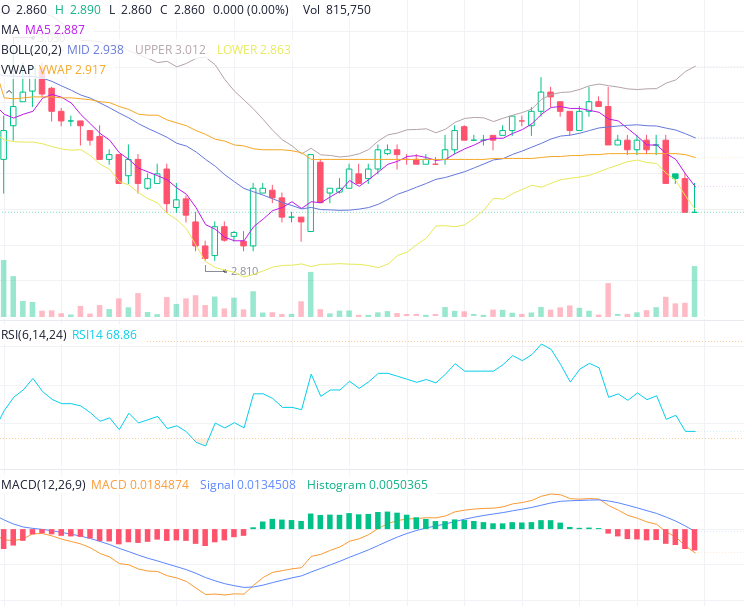Click the RSI14 68.86 value
The height and width of the screenshot is (606, 744).
[x=104, y=335]
